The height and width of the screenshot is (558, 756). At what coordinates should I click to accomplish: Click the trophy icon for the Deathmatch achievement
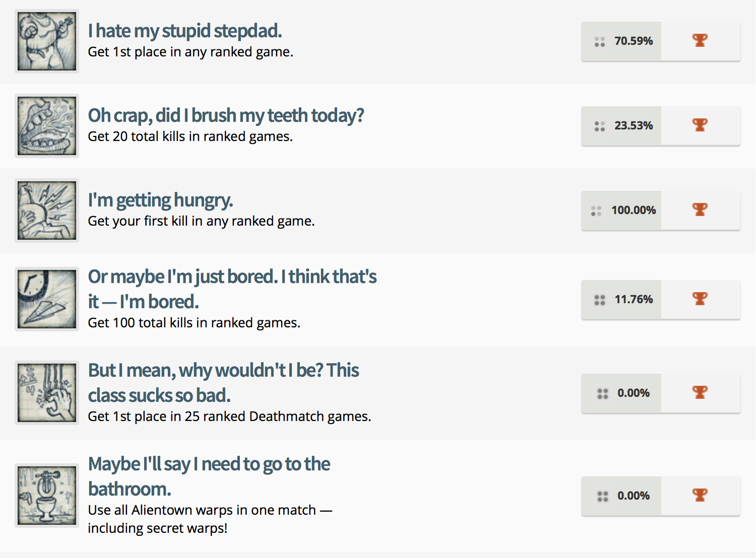701,393
